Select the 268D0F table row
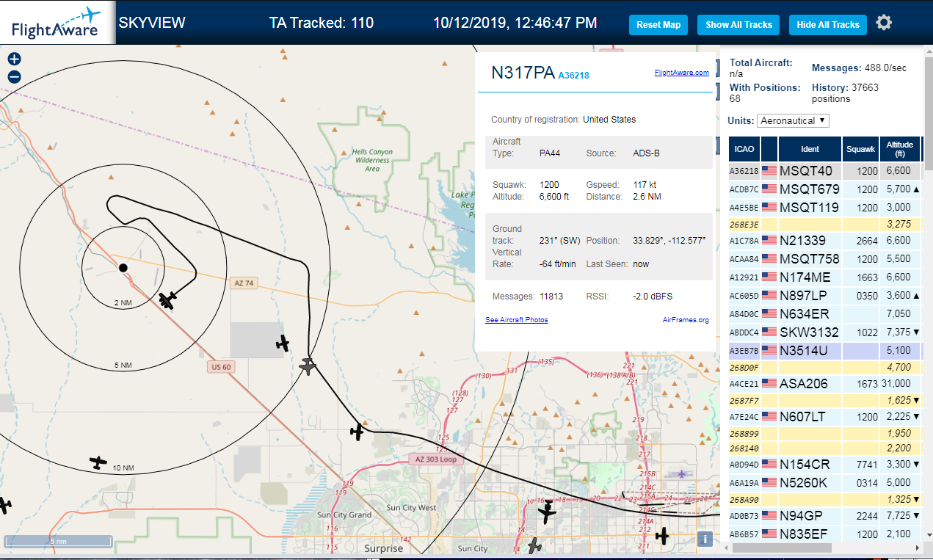This screenshot has width=933, height=560. pyautogui.click(x=825, y=367)
